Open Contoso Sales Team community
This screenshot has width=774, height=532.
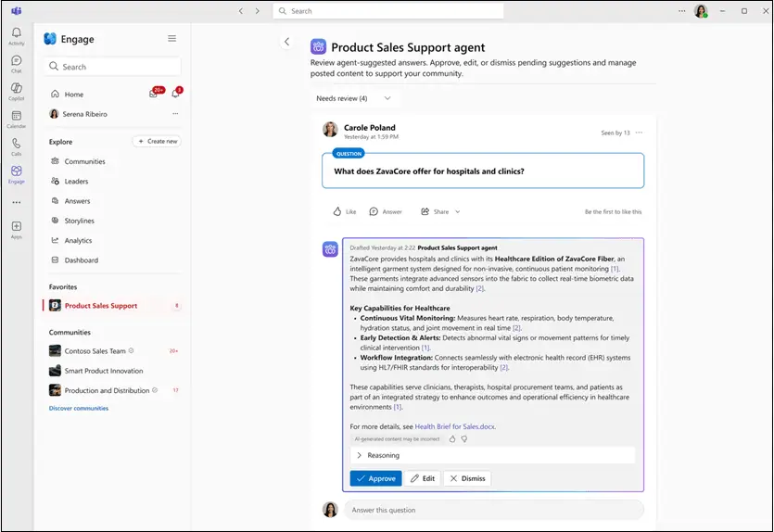(95, 351)
